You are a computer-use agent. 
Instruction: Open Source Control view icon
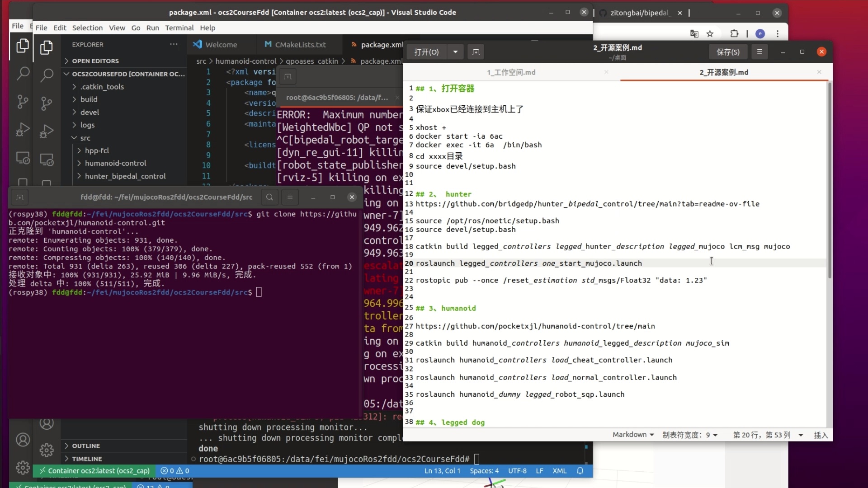[x=47, y=103]
